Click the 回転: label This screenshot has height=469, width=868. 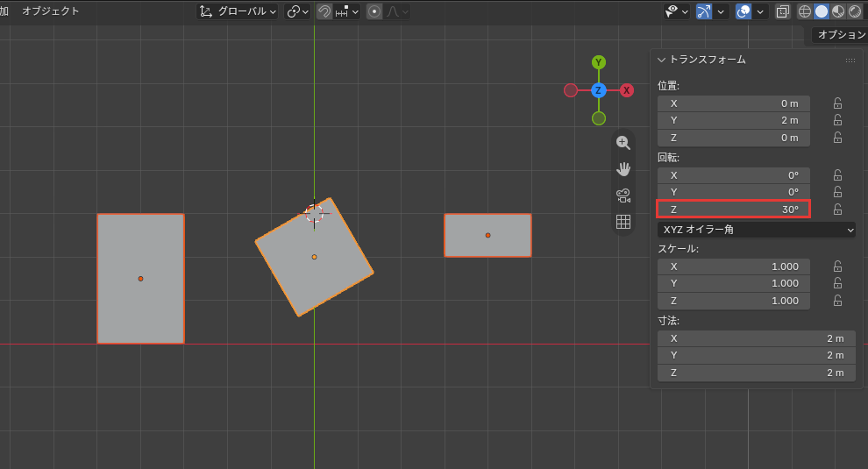[x=668, y=158]
